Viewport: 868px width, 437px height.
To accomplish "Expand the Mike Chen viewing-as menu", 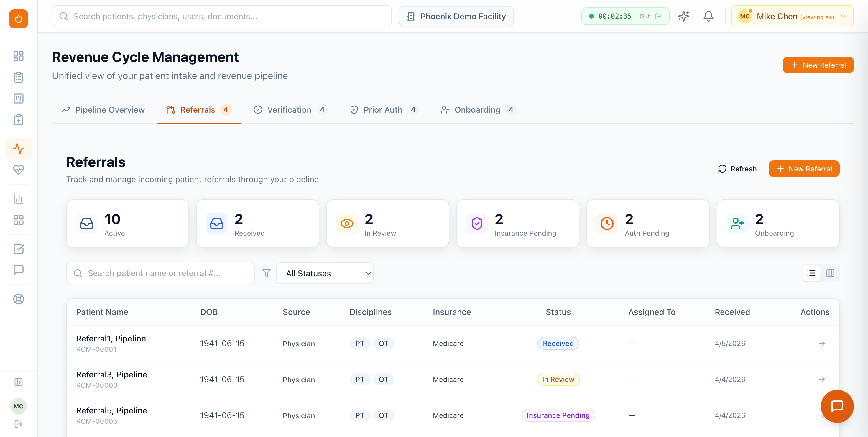I will tap(792, 16).
